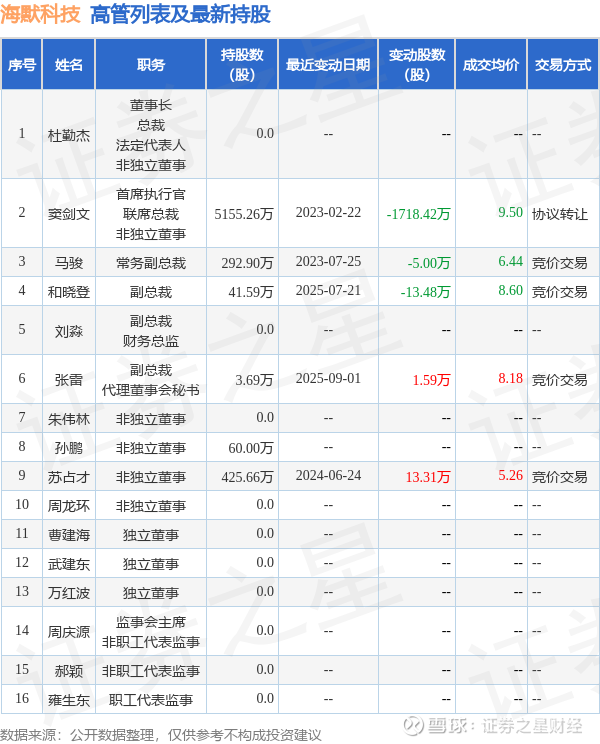
Task: Select the 序号 column header
Action: [x=22, y=65]
